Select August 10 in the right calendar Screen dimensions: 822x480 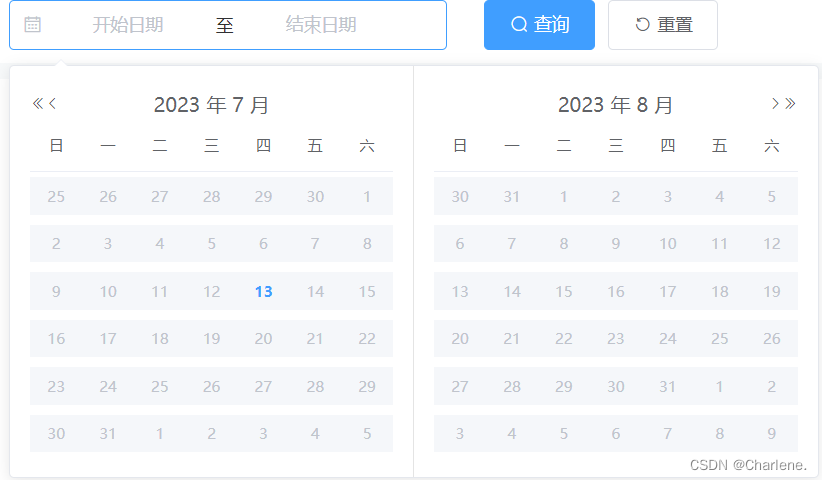(x=667, y=244)
